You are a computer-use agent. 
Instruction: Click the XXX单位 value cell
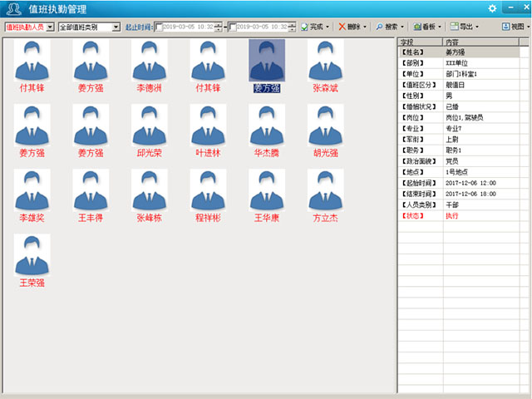coord(481,63)
